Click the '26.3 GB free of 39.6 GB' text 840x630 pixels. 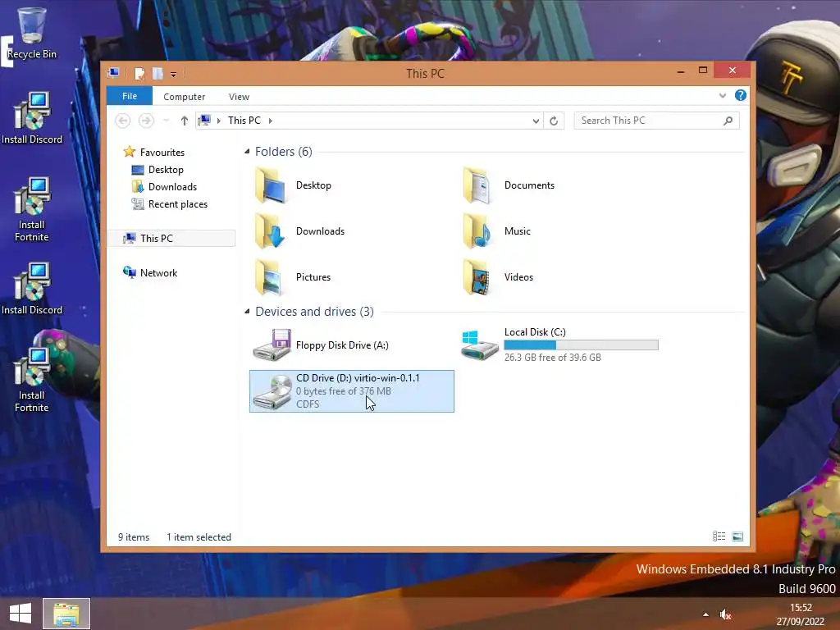tap(552, 358)
